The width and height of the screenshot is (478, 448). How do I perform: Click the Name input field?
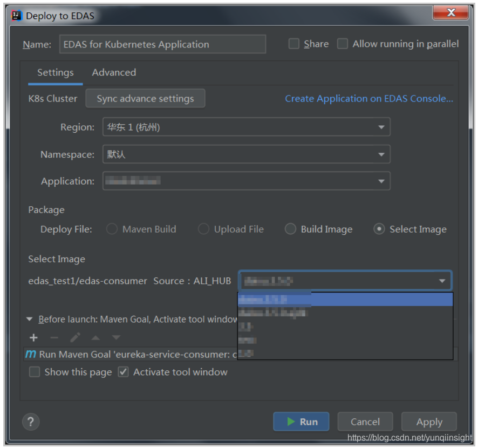click(x=163, y=44)
